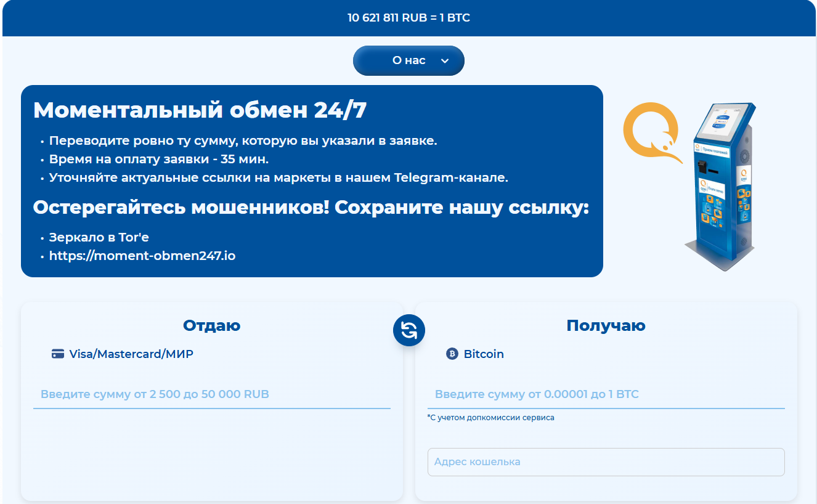Expand the chevron next to «О нас»
Image resolution: width=817 pixels, height=504 pixels.
pyautogui.click(x=445, y=61)
